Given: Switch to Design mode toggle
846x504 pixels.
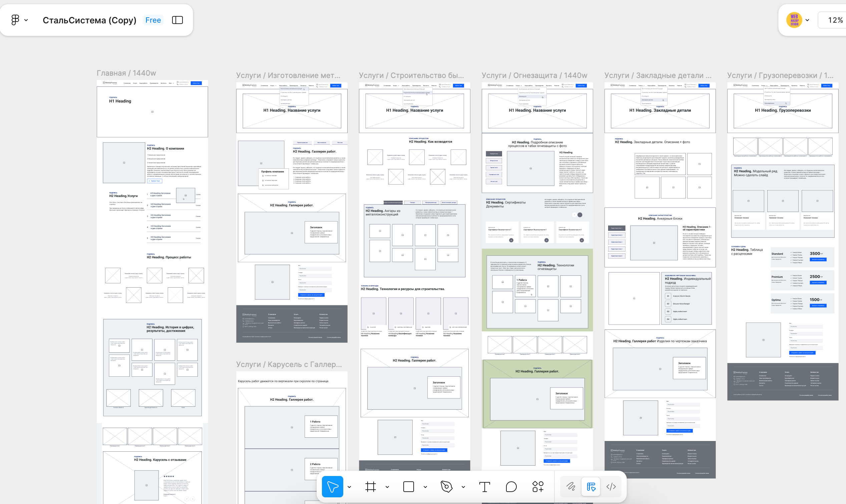Looking at the screenshot, I should (591, 487).
